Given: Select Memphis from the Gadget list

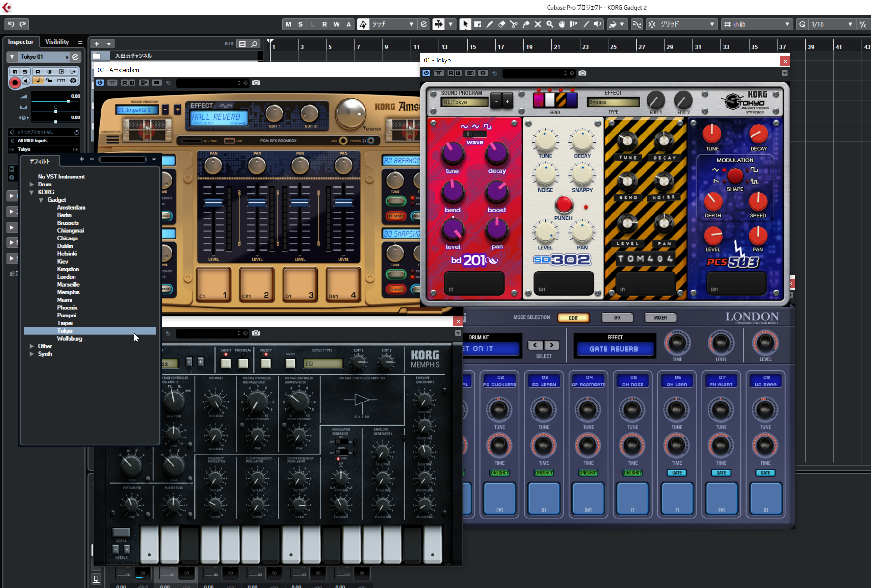Looking at the screenshot, I should 68,292.
